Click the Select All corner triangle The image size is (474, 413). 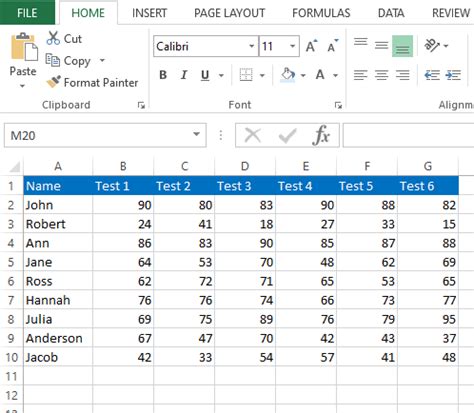click(x=15, y=166)
